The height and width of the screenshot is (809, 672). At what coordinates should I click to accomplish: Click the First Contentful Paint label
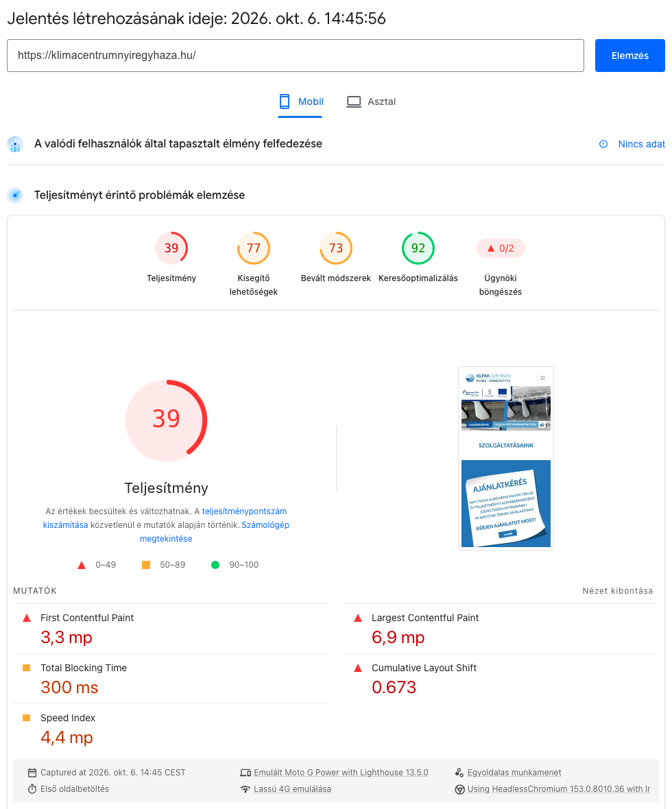(x=86, y=618)
